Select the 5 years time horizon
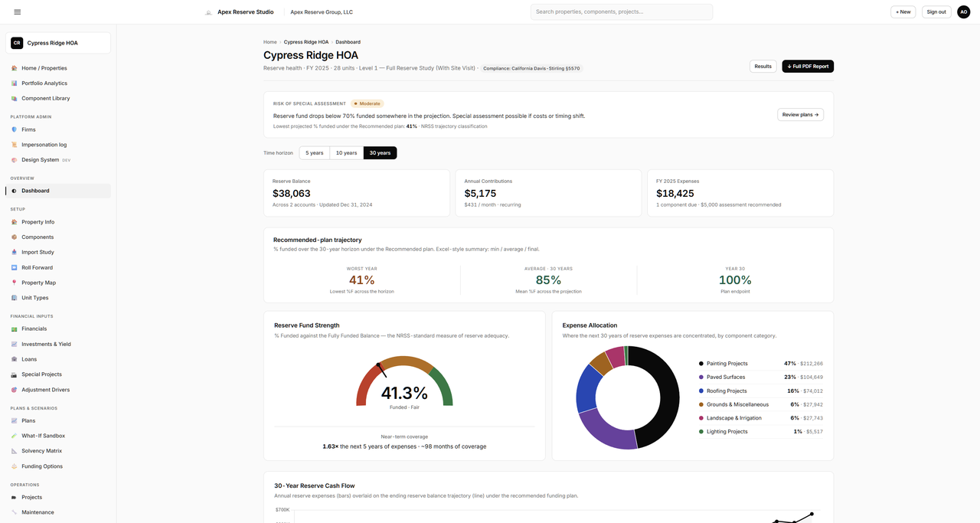980x523 pixels. click(315, 153)
